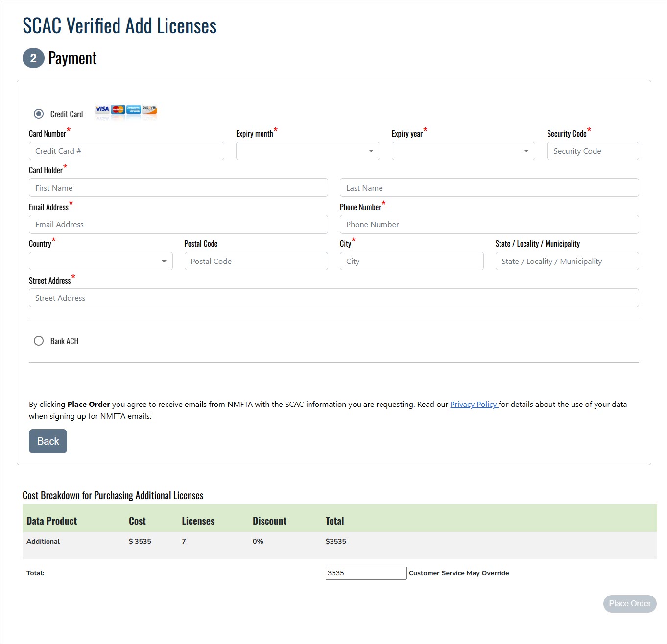Click into the Security Code field
This screenshot has height=644, width=667.
tap(593, 151)
